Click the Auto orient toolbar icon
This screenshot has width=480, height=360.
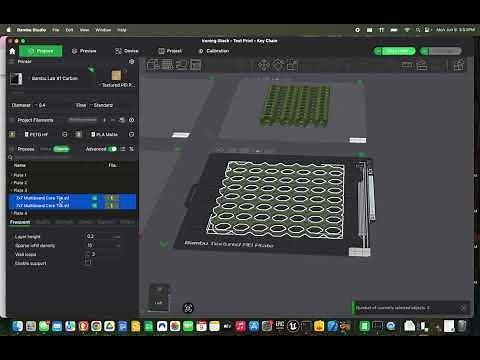[182, 65]
